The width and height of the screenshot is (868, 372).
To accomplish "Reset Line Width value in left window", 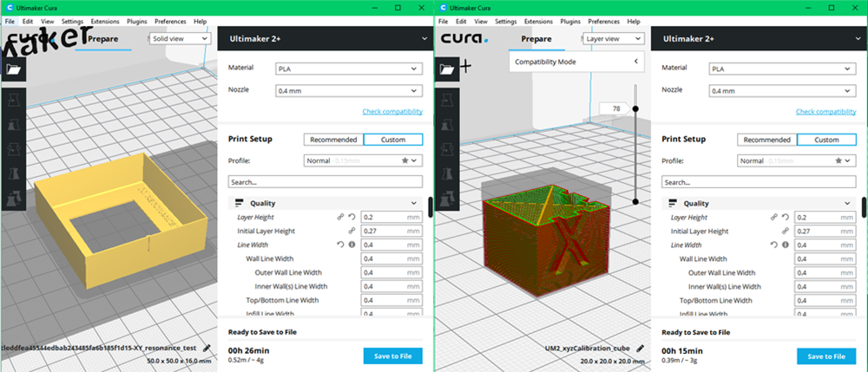I will tap(340, 245).
